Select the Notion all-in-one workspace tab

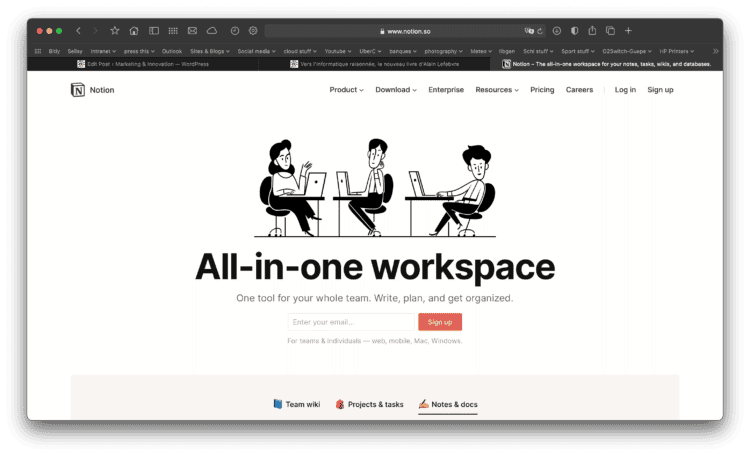pyautogui.click(x=607, y=64)
